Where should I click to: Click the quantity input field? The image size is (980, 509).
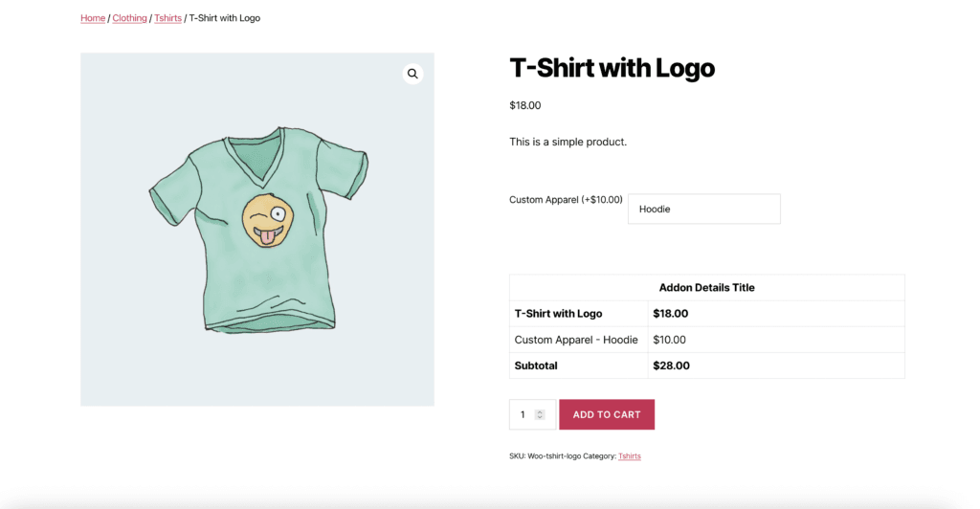click(523, 414)
